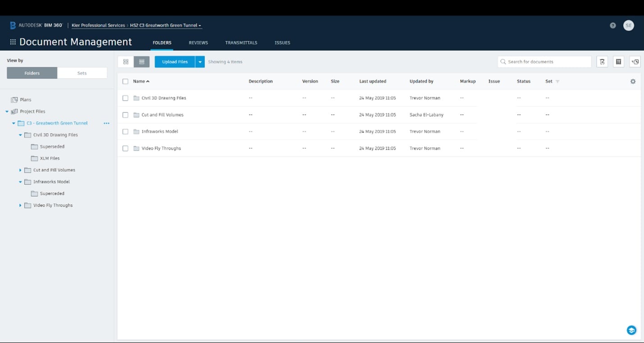The height and width of the screenshot is (343, 644).
Task: Open Video Fly Throughs in the list
Action: coord(161,148)
